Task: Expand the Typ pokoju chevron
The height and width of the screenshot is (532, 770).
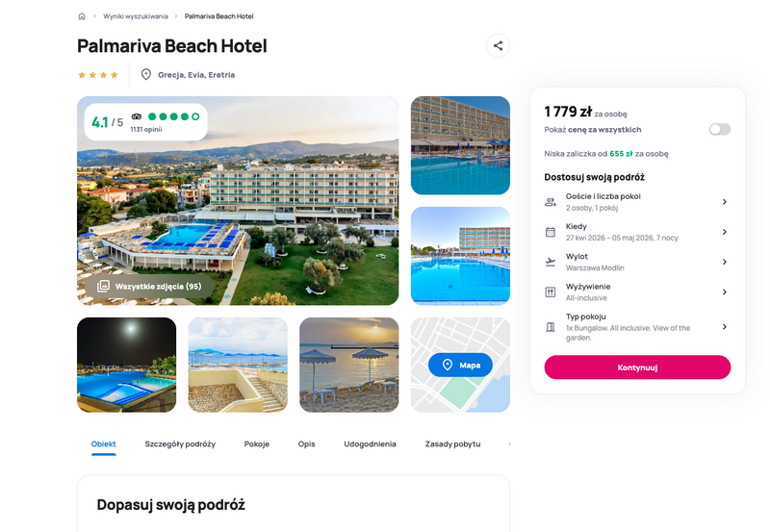Action: (x=725, y=327)
